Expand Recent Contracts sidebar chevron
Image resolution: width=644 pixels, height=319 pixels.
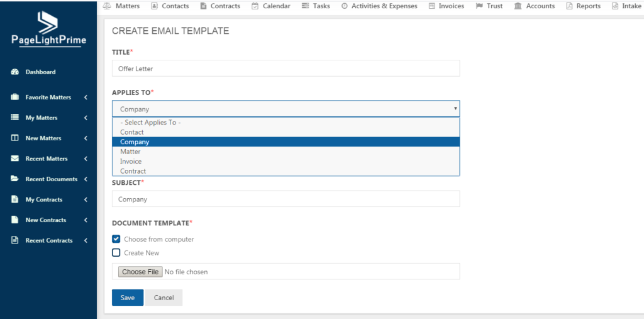point(86,240)
